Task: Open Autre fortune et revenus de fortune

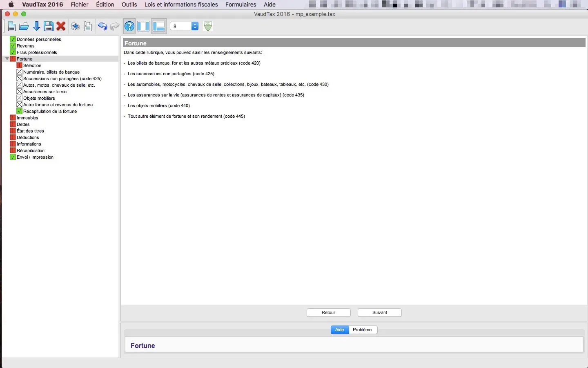Action: tap(58, 105)
